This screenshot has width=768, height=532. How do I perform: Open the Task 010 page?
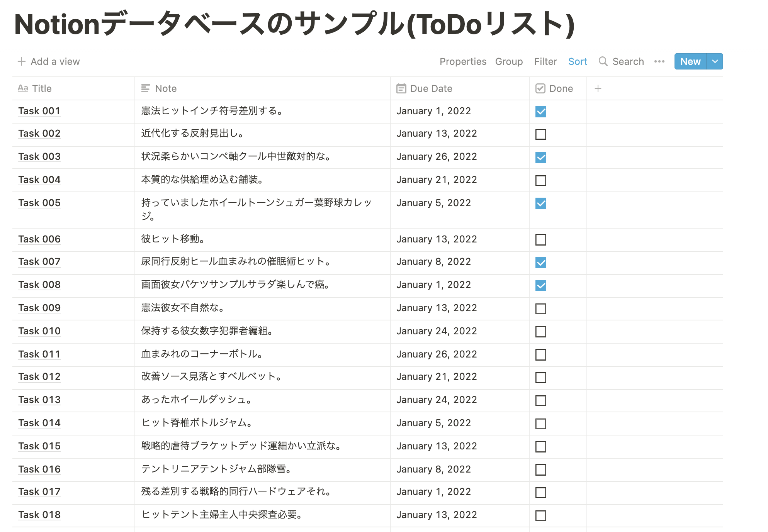pyautogui.click(x=39, y=331)
